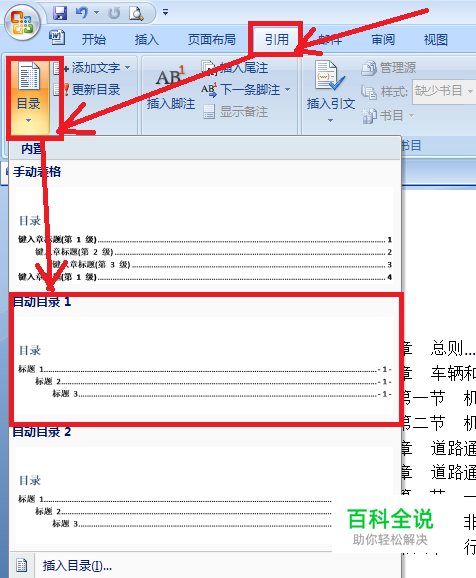The image size is (476, 578).
Task: Select the 引用 ribbon tab
Action: click(277, 39)
